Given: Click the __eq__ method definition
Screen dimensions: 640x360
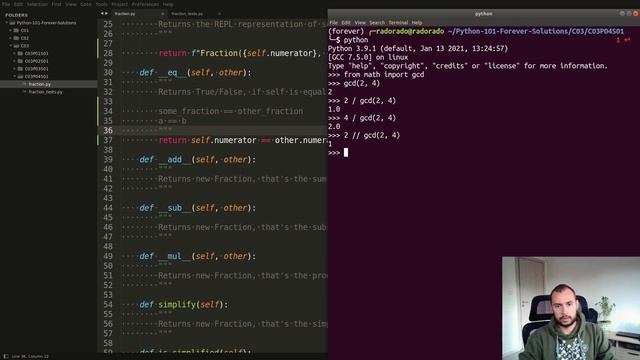Looking at the screenshot, I should tap(195, 73).
